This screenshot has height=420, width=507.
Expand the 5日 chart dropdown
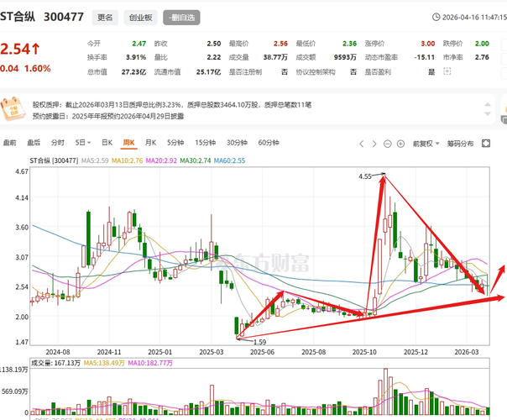[83, 143]
